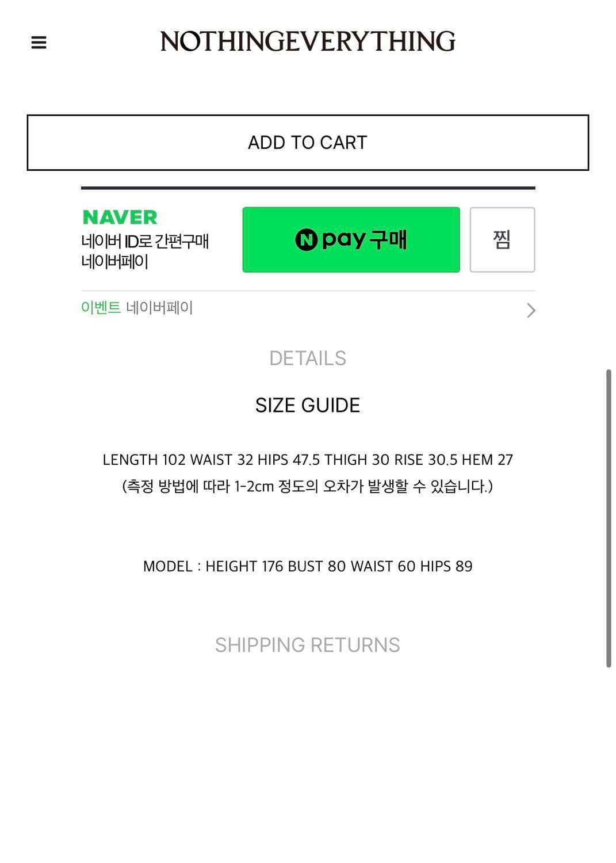Click the circular N icon in pay button

click(306, 239)
